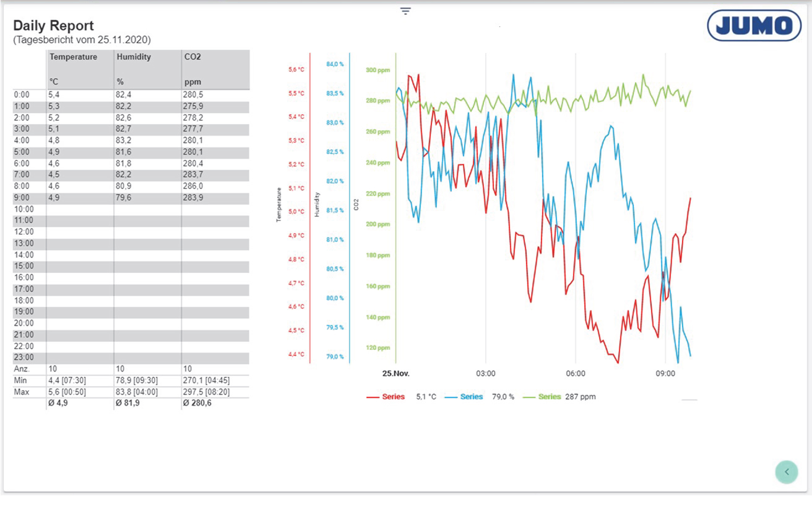The width and height of the screenshot is (812, 519).
Task: Collapse the report view with the chevron
Action: click(x=786, y=471)
